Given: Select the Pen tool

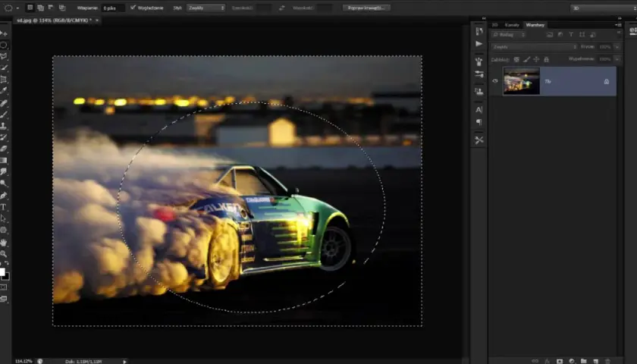Looking at the screenshot, I should coord(4,196).
